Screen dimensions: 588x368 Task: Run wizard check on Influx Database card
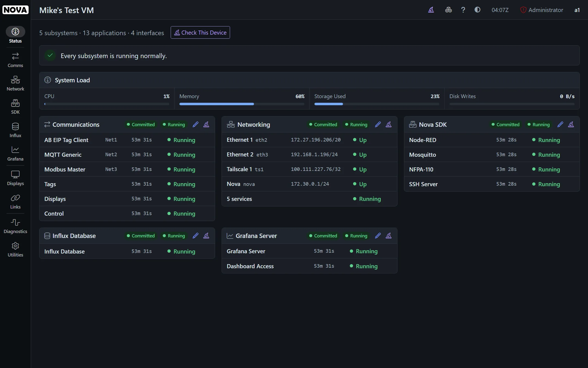[206, 236]
